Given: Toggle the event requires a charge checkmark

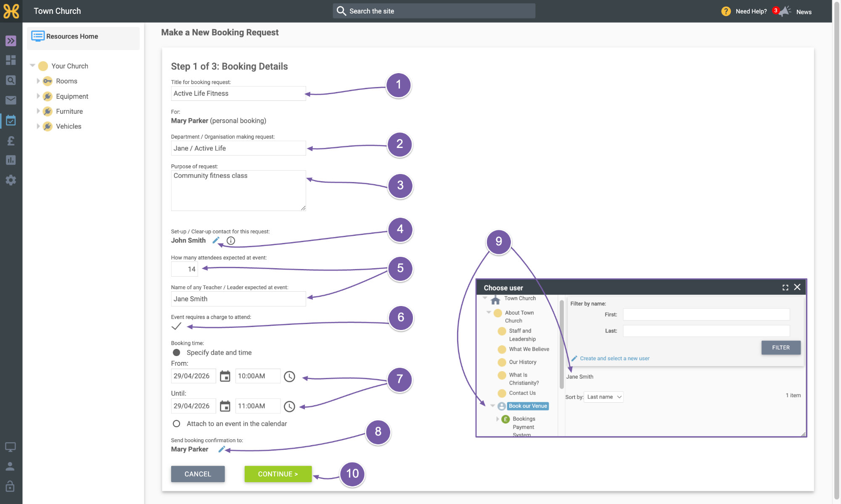Looking at the screenshot, I should 177,326.
